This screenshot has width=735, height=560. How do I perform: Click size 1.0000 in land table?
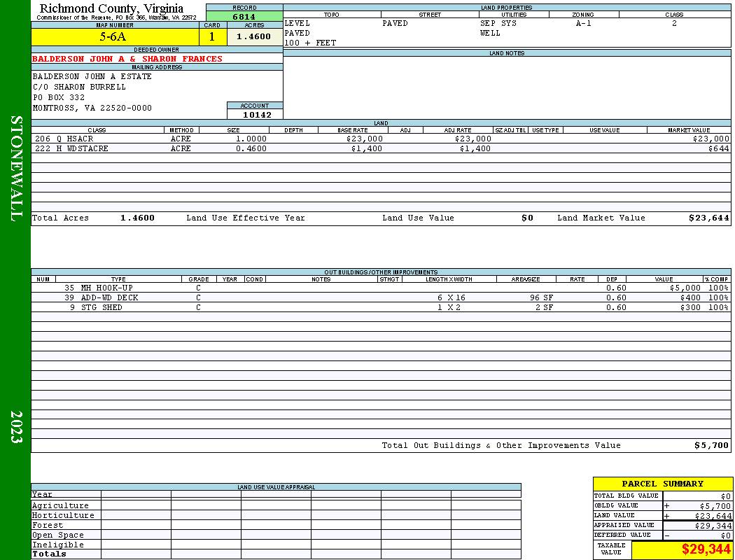pyautogui.click(x=251, y=139)
